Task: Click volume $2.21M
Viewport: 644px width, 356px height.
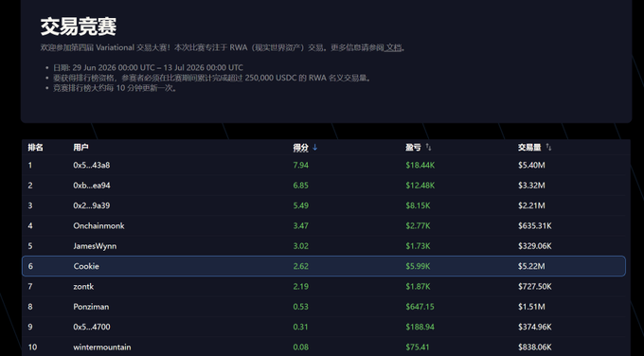Action: [531, 205]
